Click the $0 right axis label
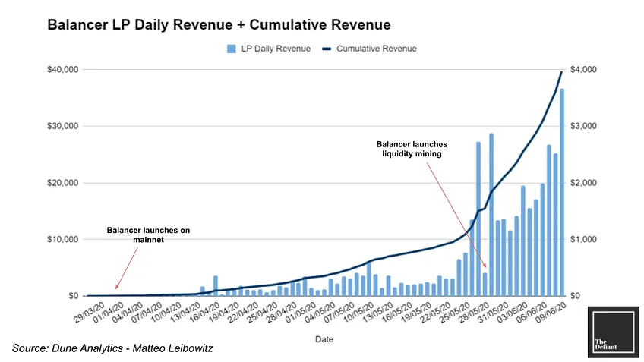Image resolution: width=644 pixels, height=362 pixels. pos(575,296)
